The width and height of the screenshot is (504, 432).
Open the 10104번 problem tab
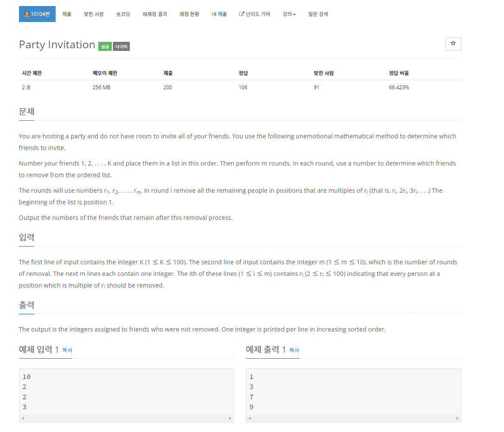[37, 14]
